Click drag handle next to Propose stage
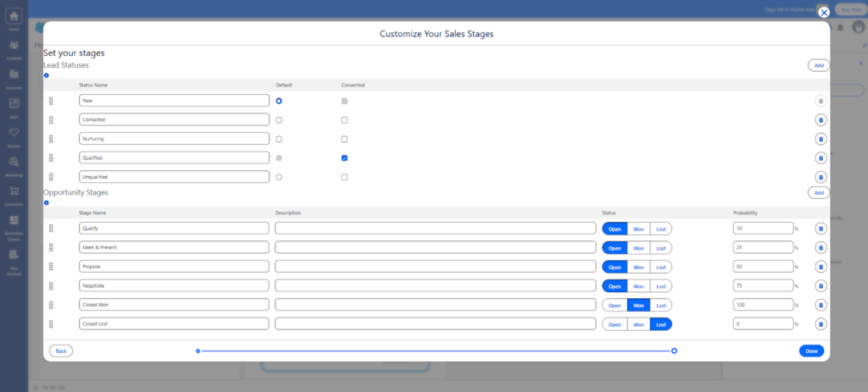The width and height of the screenshot is (868, 392). [51, 267]
